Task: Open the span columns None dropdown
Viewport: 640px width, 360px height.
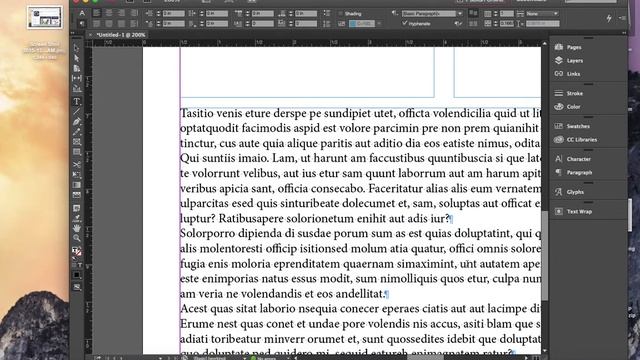Action: coord(542,13)
